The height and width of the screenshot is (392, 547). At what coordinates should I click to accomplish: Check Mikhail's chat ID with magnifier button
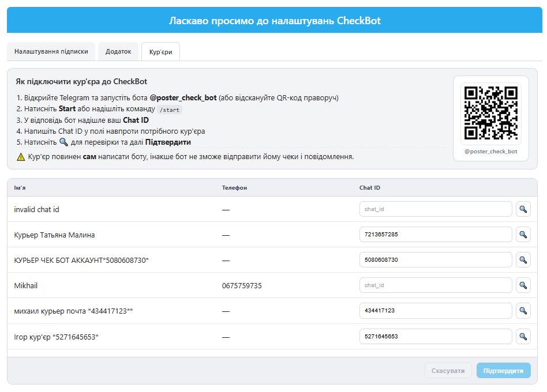523,285
